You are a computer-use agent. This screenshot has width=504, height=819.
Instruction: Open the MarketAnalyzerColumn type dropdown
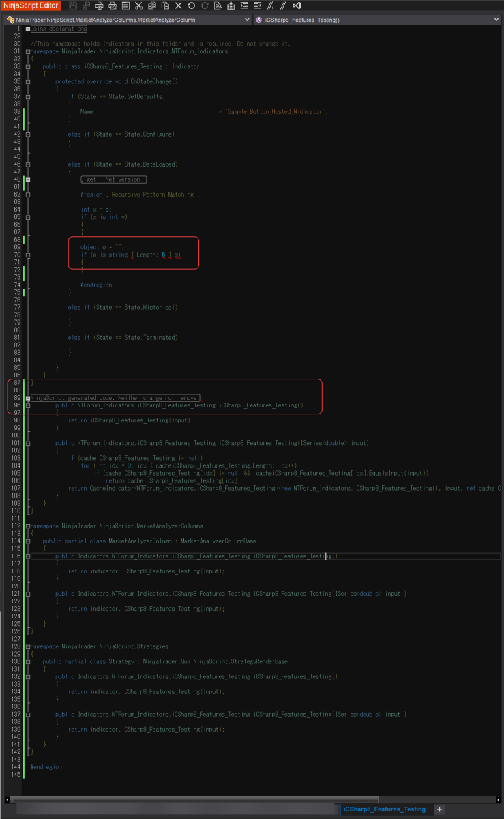click(x=247, y=20)
